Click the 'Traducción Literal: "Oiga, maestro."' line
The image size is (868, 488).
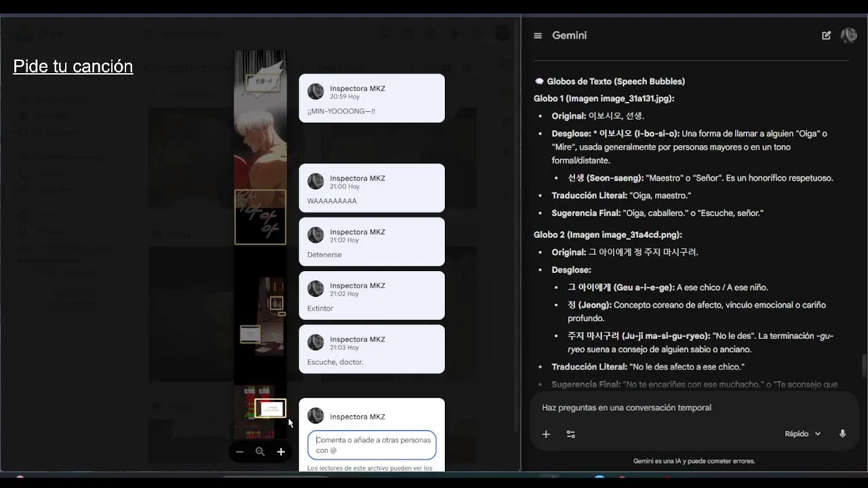621,195
